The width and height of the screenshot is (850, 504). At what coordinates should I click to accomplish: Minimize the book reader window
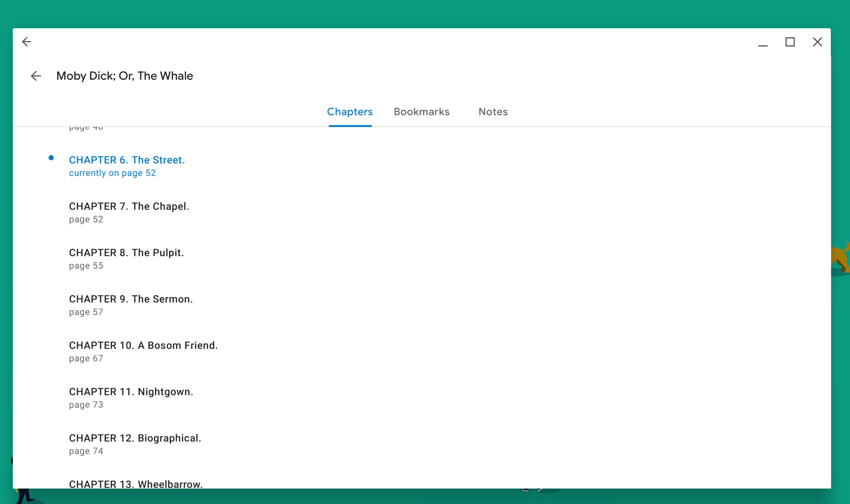[x=763, y=45]
